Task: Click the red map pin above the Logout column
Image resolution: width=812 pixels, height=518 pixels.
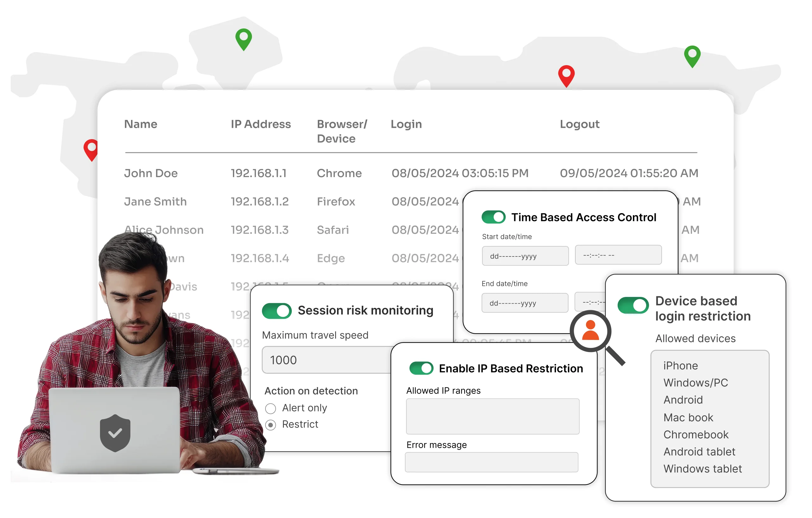Action: [x=566, y=76]
